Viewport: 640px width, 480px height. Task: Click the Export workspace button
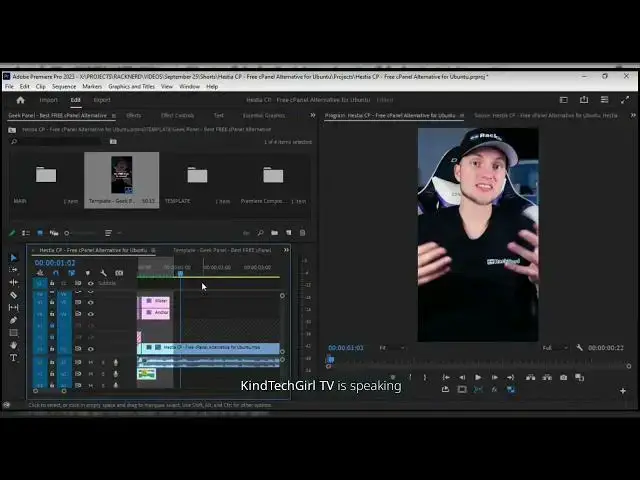click(x=102, y=100)
